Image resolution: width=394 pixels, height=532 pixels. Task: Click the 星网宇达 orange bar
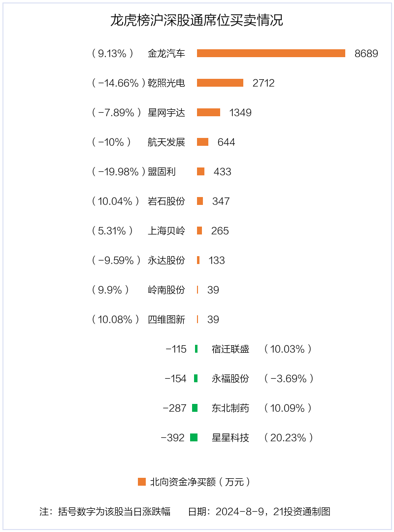coord(208,112)
